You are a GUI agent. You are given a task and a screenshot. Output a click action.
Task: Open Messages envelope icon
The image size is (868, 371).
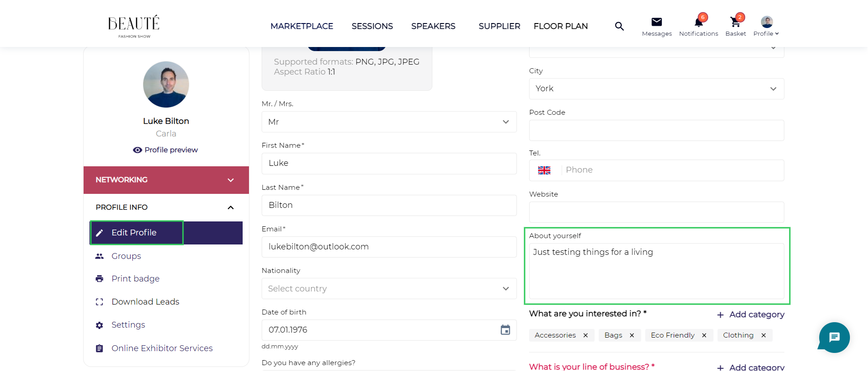(x=657, y=22)
